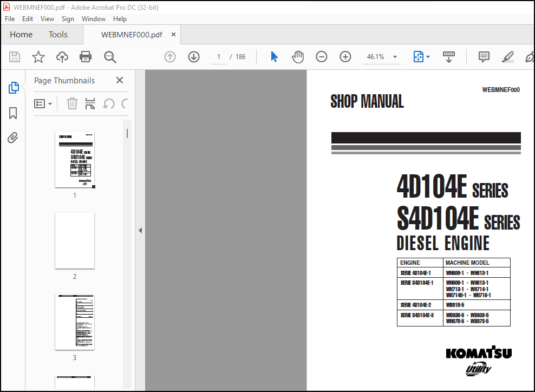Select page 3 thumbnail
The image size is (535, 392).
(x=75, y=322)
